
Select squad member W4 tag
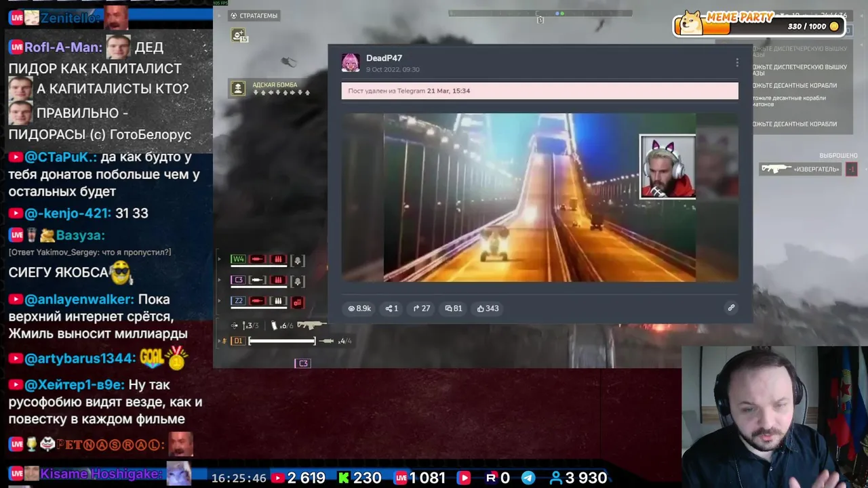coord(238,260)
